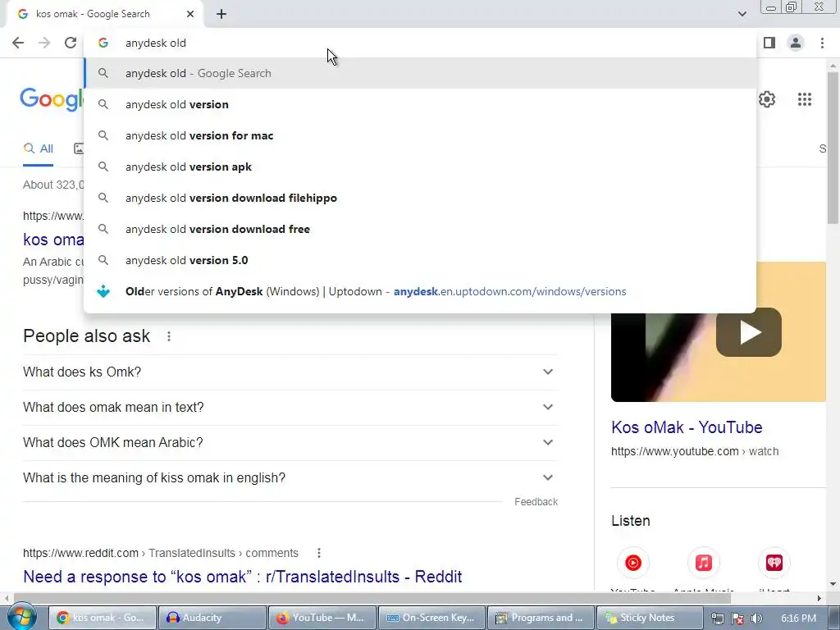Open a new browser tab with the plus
This screenshot has height=630, width=840.
(x=221, y=15)
